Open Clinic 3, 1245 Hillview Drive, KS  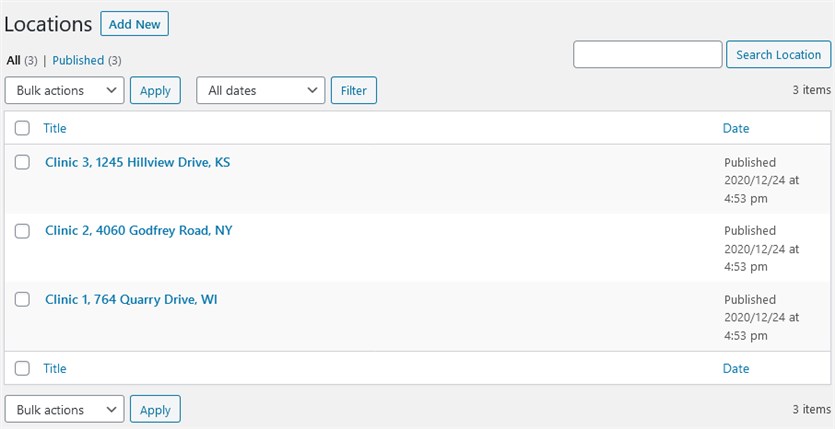click(137, 162)
